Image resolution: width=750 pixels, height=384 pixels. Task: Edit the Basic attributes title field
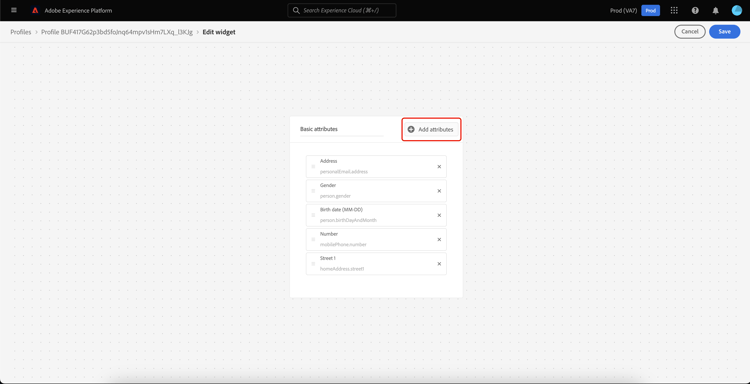[342, 129]
